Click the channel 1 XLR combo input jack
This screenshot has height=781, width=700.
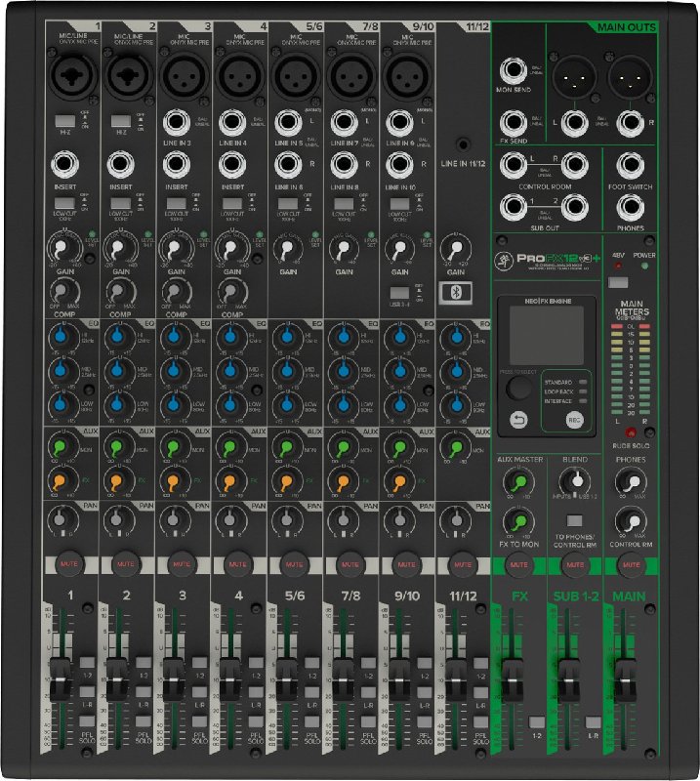73,76
